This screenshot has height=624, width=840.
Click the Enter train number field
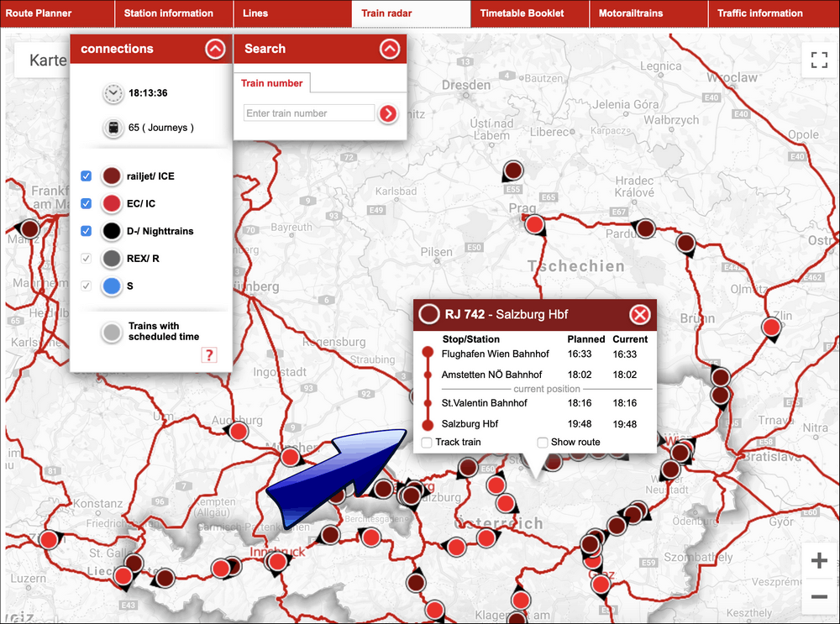(x=308, y=113)
